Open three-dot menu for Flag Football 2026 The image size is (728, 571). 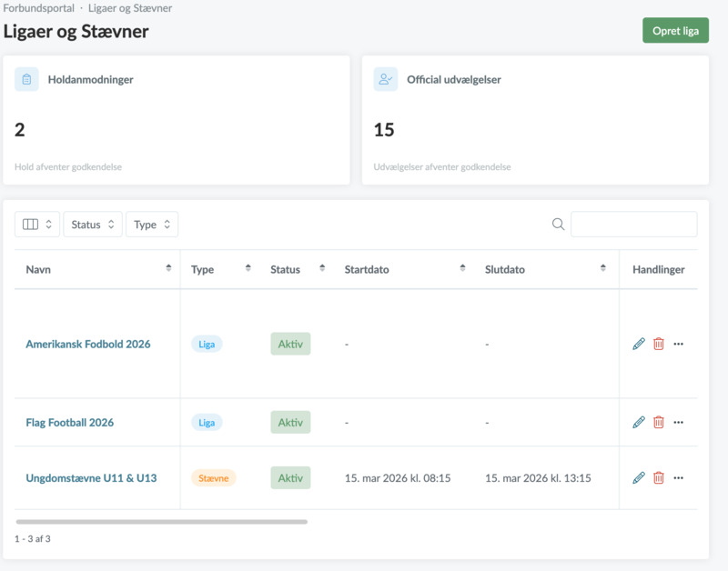pyautogui.click(x=678, y=423)
